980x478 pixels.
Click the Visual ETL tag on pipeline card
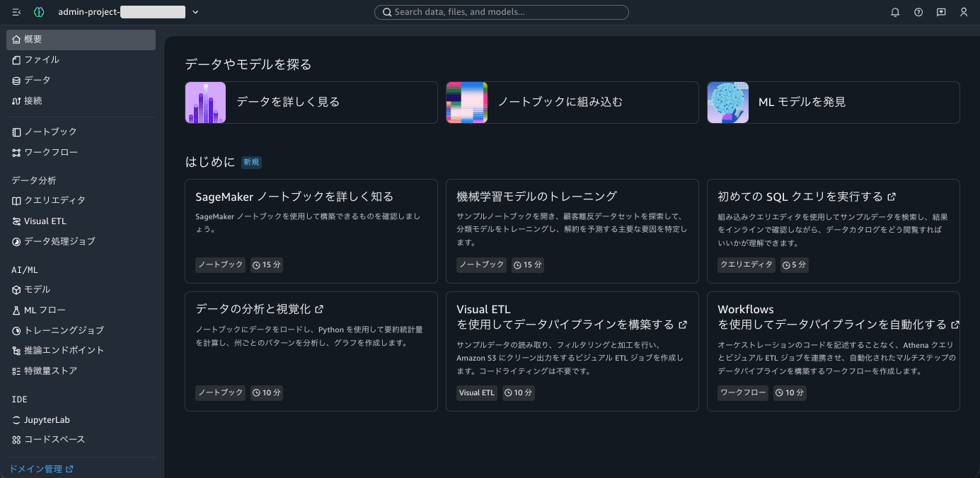click(x=477, y=392)
